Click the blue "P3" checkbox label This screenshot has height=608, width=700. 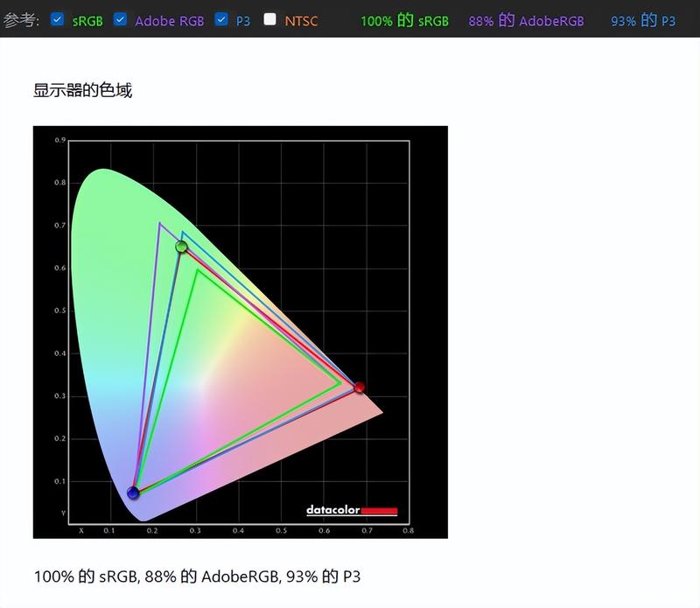click(x=243, y=21)
